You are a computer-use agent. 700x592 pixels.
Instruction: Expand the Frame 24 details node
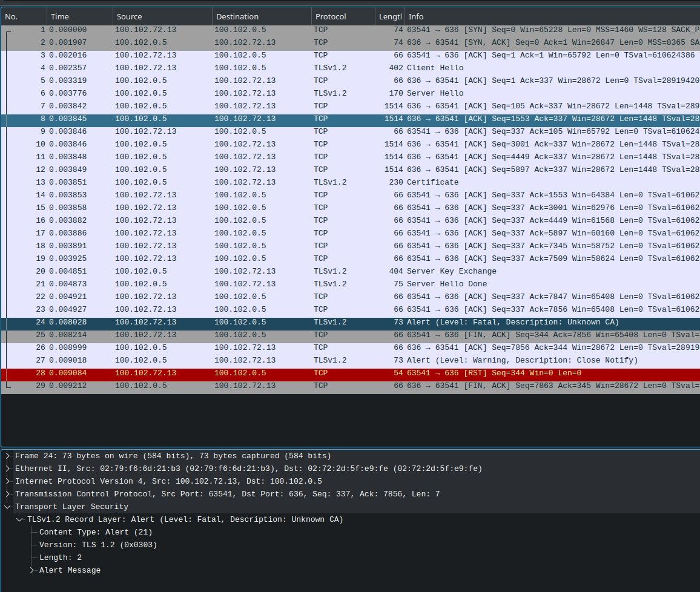point(8,456)
